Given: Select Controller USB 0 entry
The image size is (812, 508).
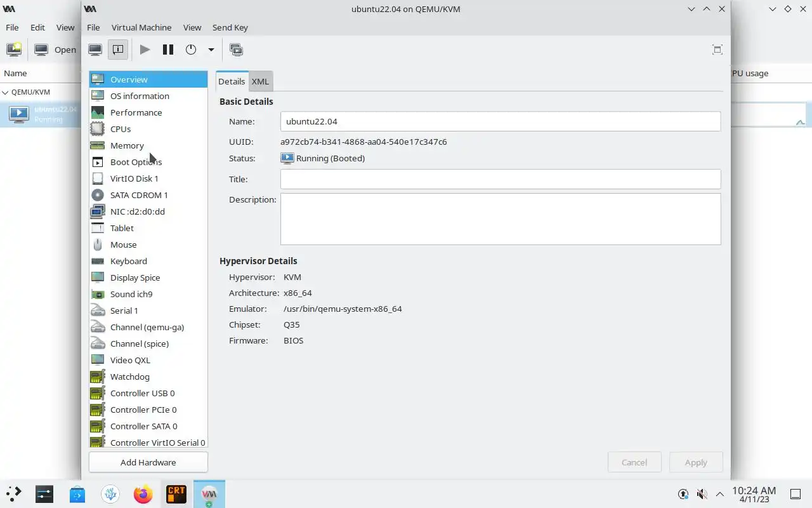Looking at the screenshot, I should tap(148, 393).
